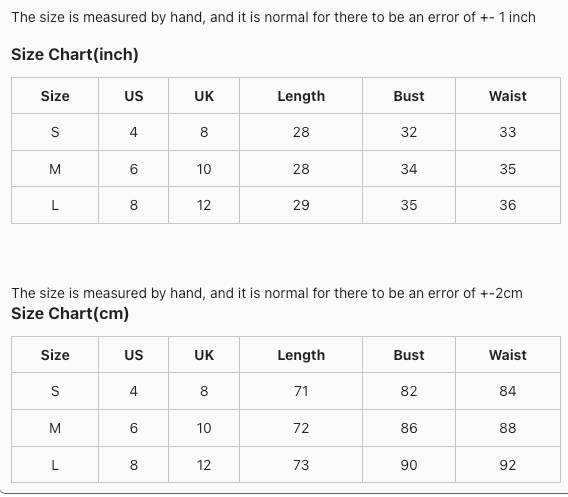This screenshot has width=568, height=497.
Task: Click waist value 33 in inch chart
Action: click(508, 132)
